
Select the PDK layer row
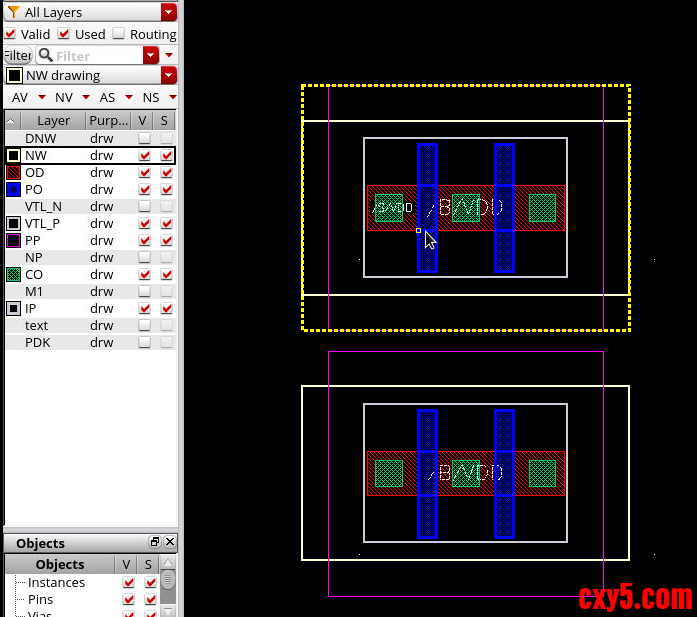coord(90,342)
